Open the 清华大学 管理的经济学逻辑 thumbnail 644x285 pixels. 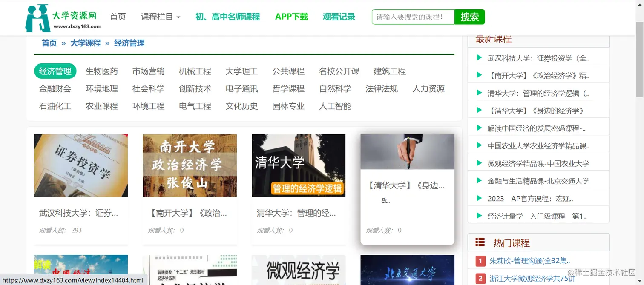299,165
